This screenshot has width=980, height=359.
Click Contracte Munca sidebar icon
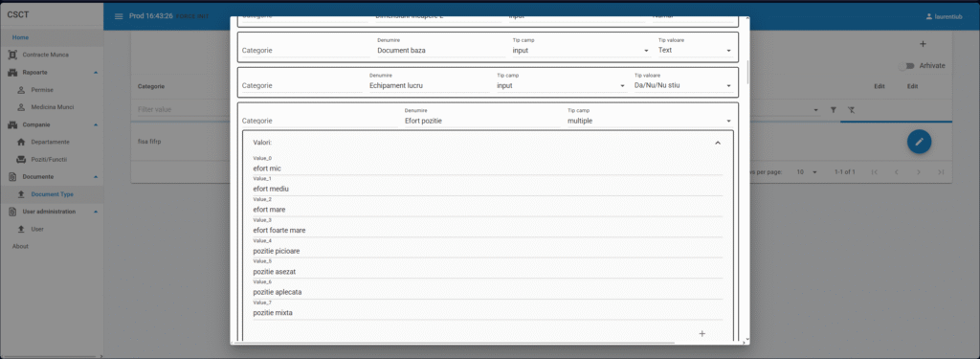click(x=12, y=55)
